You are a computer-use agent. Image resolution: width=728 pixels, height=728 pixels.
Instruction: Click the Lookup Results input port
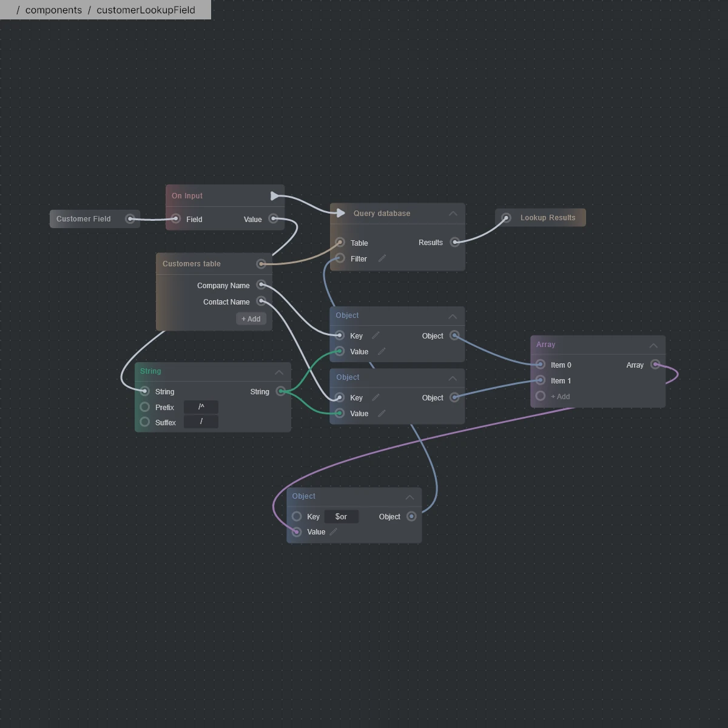point(506,218)
